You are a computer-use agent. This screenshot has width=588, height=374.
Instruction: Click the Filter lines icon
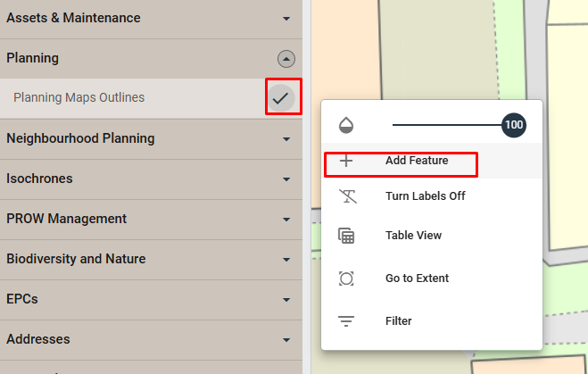click(346, 321)
